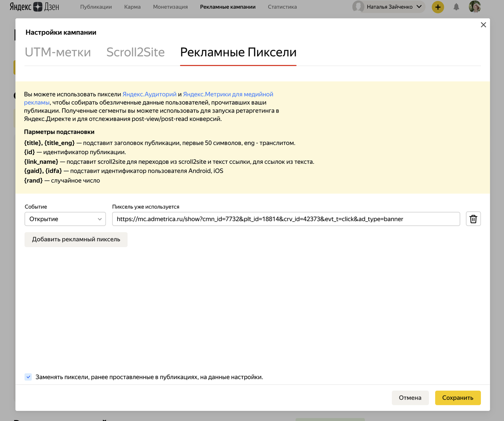The image size is (504, 421).
Task: Click the 'Настройки кампании' dialog title
Action: pyautogui.click(x=61, y=32)
